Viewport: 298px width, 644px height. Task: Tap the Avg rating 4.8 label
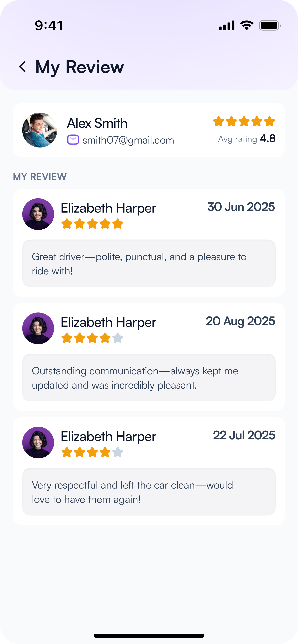coord(247,139)
